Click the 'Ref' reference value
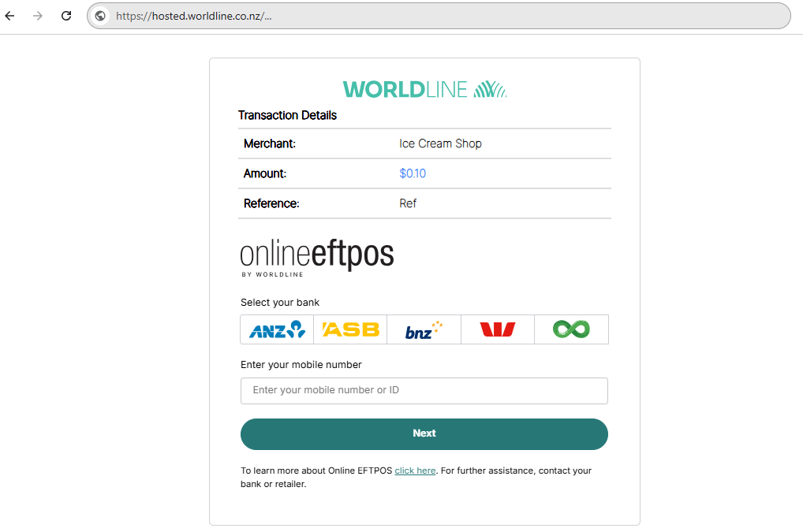 coord(408,203)
